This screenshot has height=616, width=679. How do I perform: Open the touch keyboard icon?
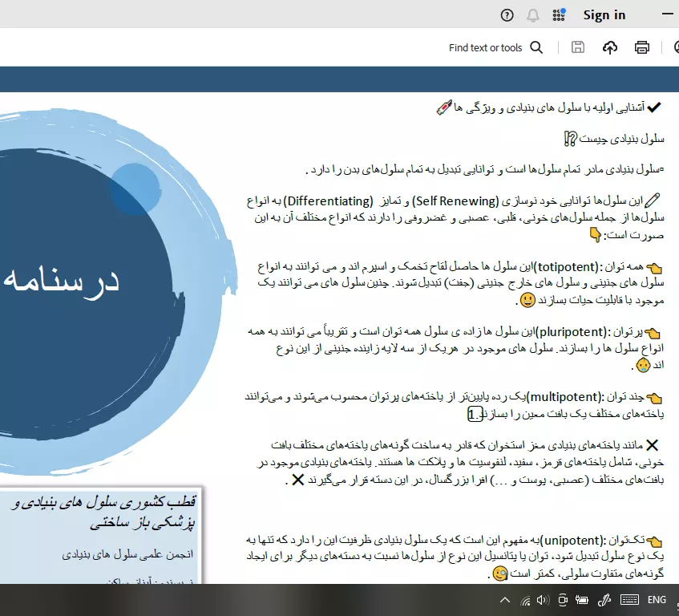[x=629, y=600]
